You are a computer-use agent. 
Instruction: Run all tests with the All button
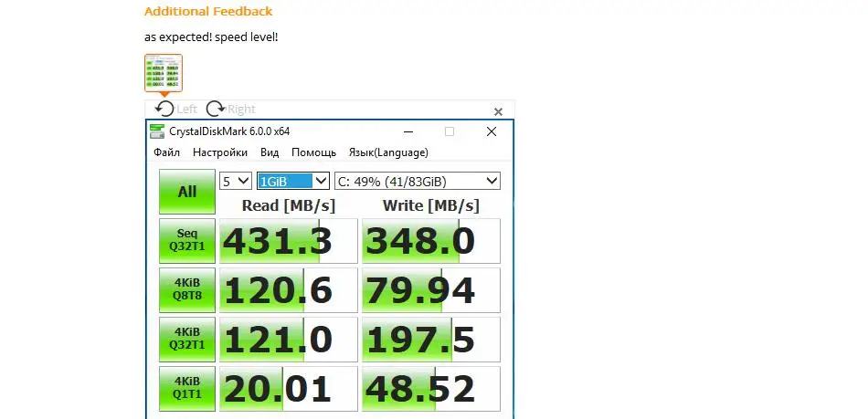click(x=187, y=192)
